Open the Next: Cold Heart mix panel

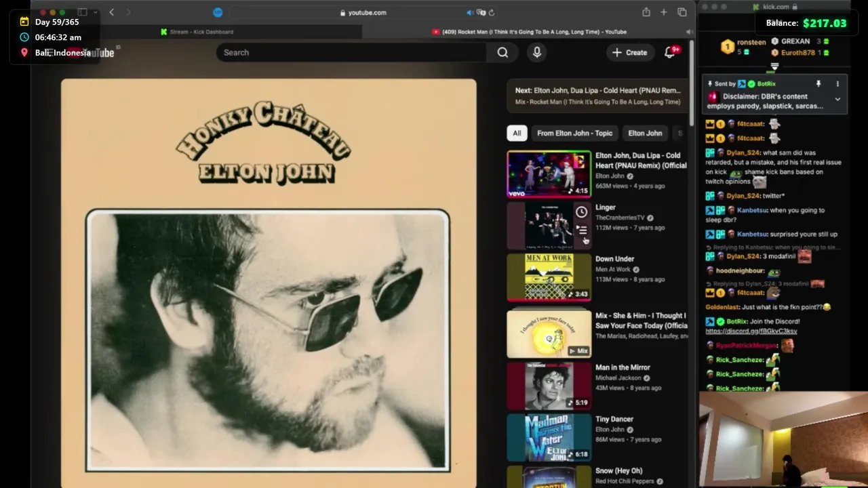pos(598,96)
